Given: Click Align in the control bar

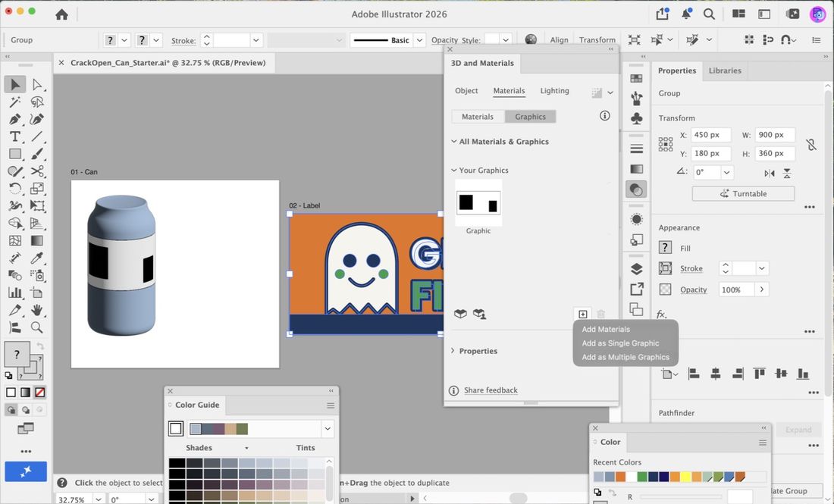Looking at the screenshot, I should click(x=559, y=40).
